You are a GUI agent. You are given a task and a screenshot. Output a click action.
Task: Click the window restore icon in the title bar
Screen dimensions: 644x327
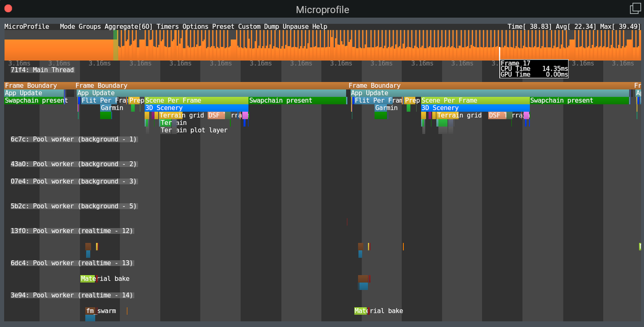635,9
